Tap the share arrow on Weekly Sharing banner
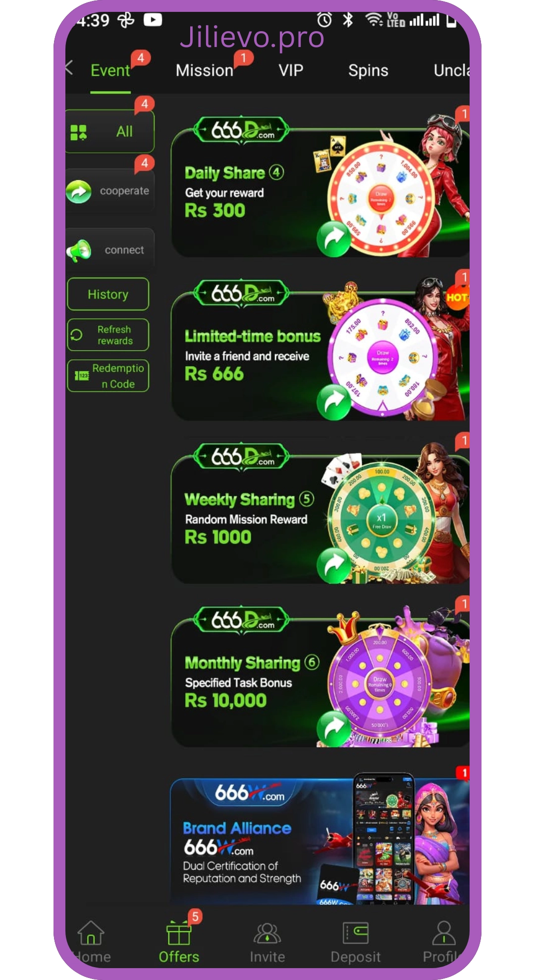This screenshot has height=980, width=535. click(x=334, y=565)
